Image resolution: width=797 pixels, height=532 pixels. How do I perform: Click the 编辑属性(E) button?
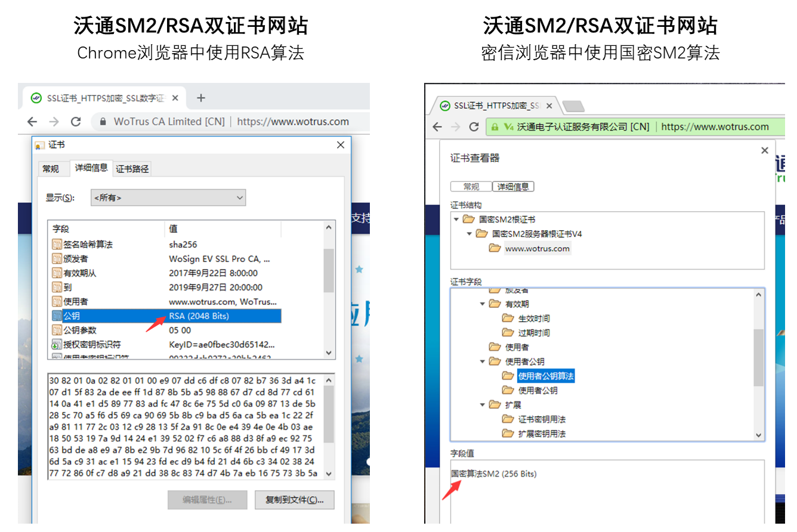(208, 500)
